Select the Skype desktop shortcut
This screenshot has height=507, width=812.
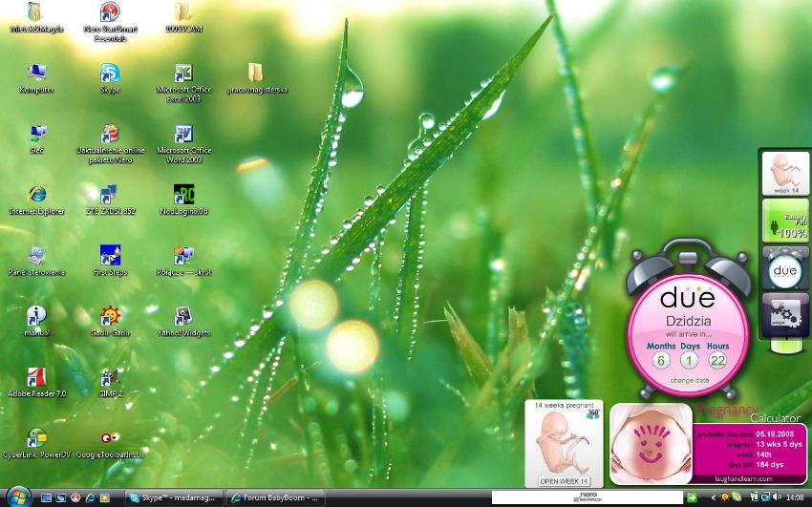click(x=110, y=74)
